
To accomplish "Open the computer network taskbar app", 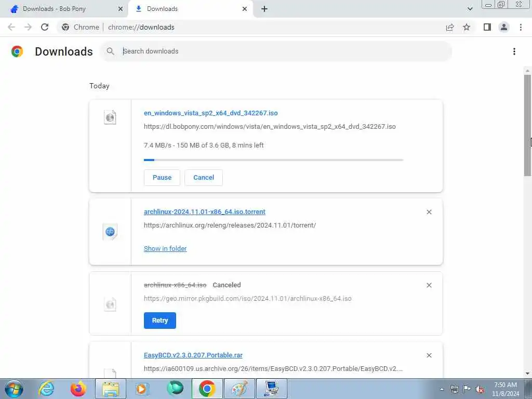I will pyautogui.click(x=271, y=389).
